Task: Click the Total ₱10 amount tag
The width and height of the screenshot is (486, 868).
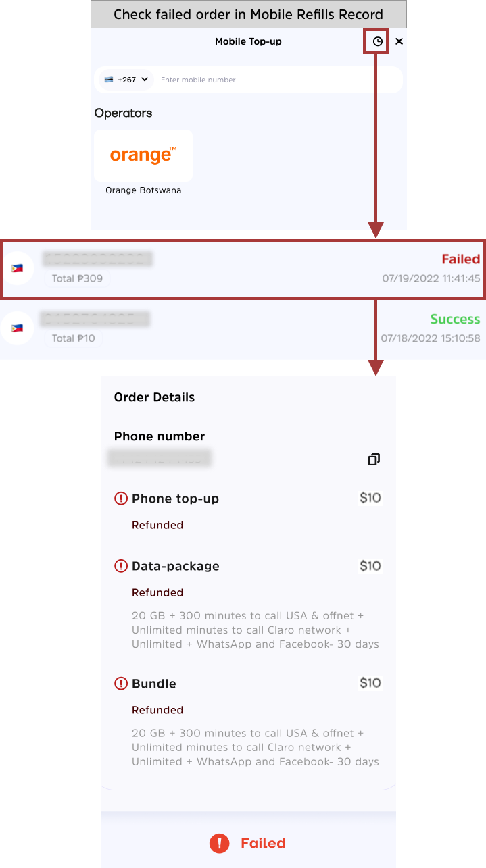Action: tap(73, 338)
